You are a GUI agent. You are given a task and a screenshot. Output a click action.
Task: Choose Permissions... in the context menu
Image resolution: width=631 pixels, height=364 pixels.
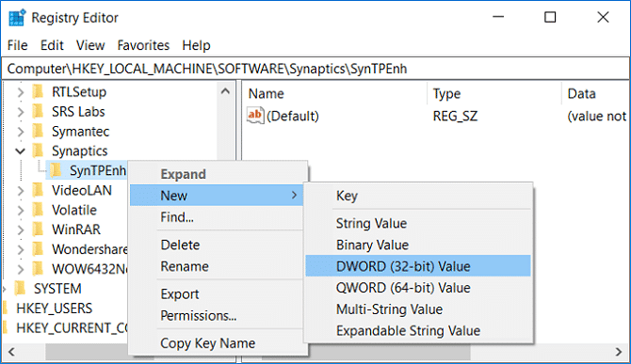(217, 315)
